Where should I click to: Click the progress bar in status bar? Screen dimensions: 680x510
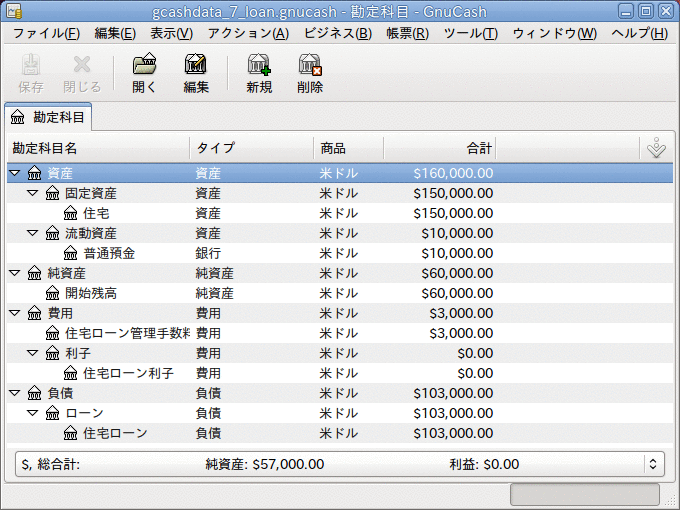pyautogui.click(x=584, y=495)
